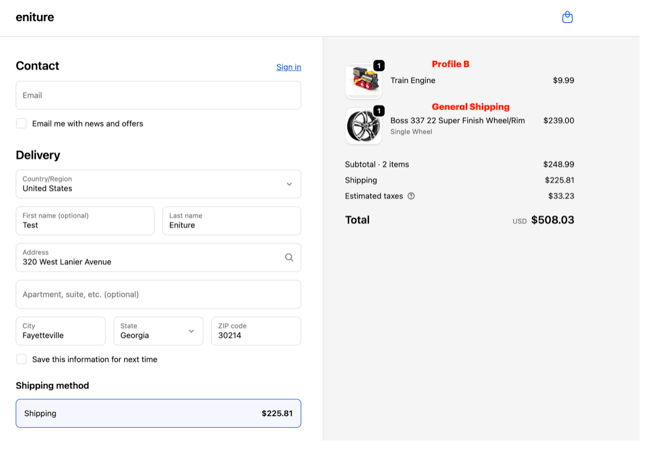
Task: Click the First name field
Action: tap(85, 221)
